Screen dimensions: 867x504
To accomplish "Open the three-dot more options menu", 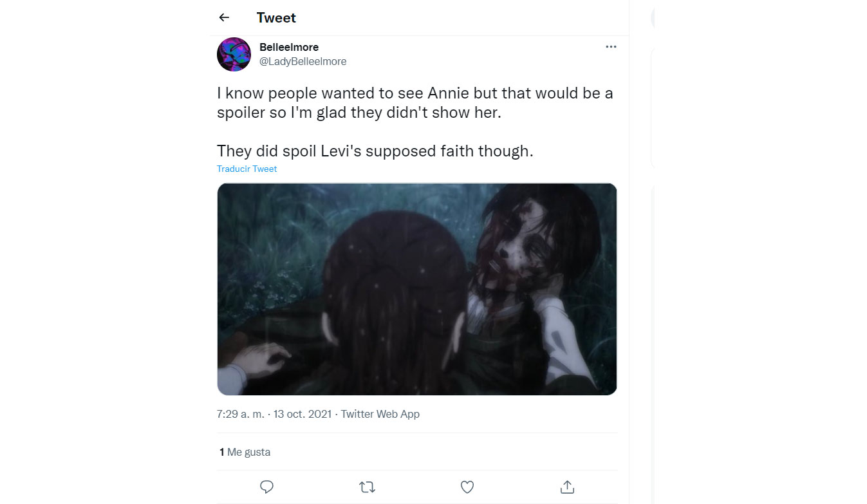I will tap(611, 47).
